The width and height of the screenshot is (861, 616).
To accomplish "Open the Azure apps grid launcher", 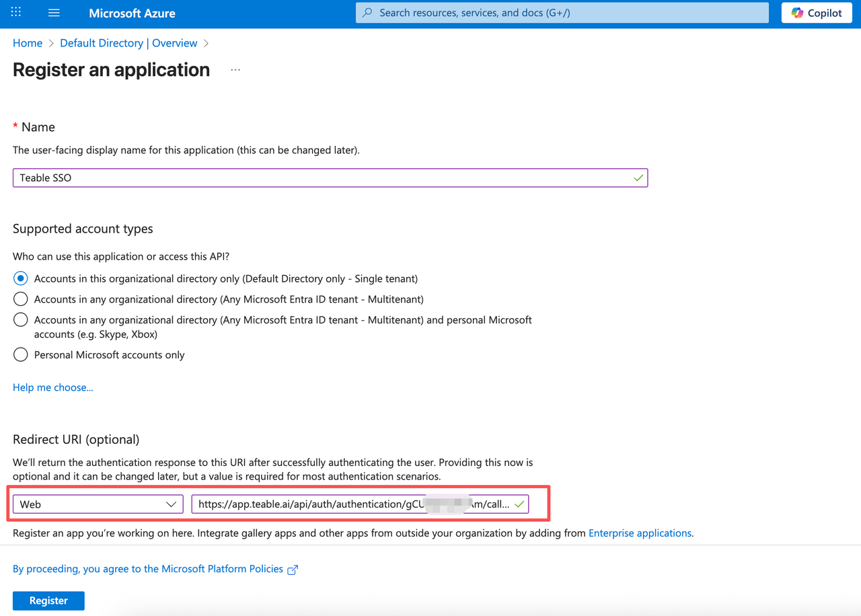I will click(x=16, y=13).
